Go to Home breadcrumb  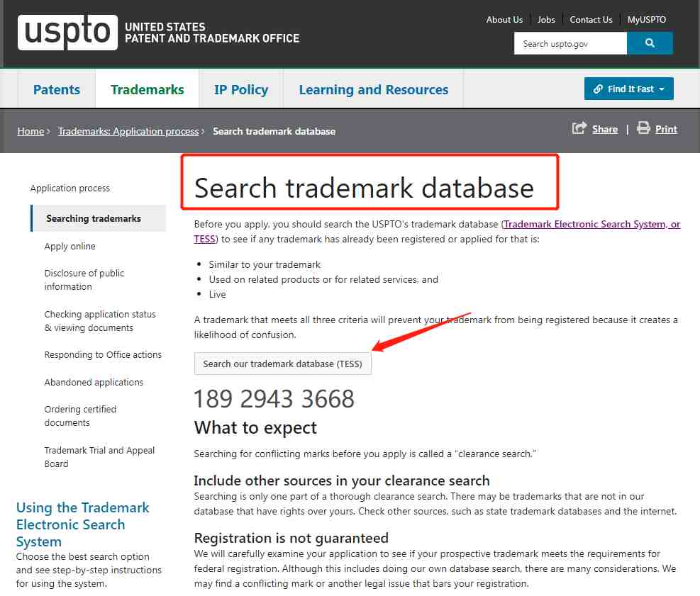(30, 131)
